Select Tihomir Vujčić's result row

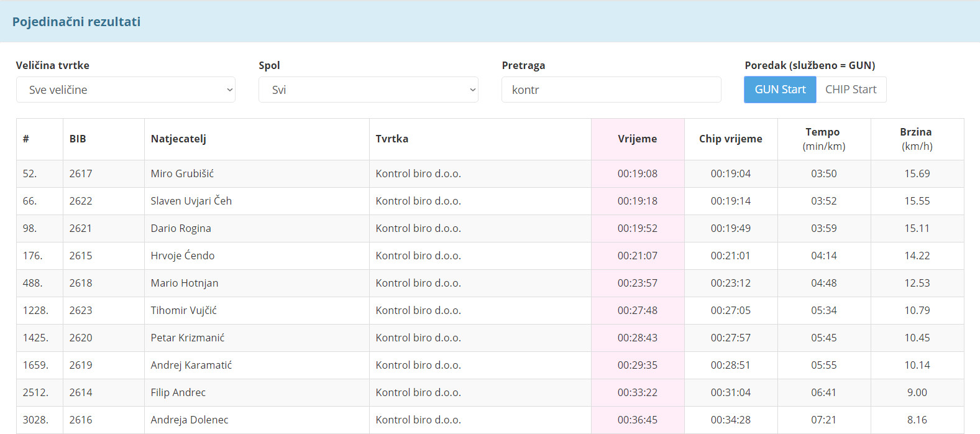click(x=490, y=310)
